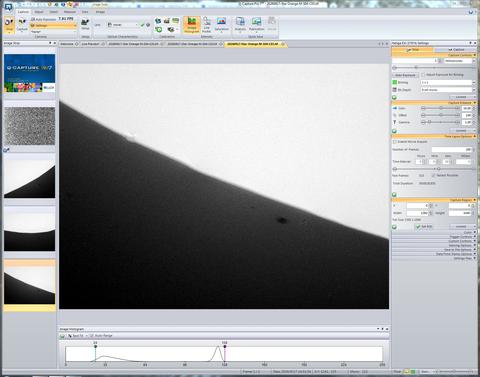Toggle the Restrict Duration checkbox

433,175
